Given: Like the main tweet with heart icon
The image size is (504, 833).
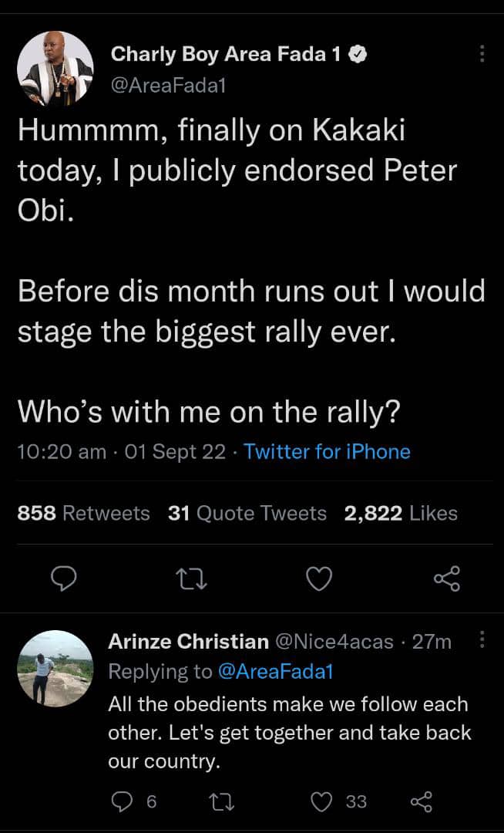Looking at the screenshot, I should tap(319, 578).
